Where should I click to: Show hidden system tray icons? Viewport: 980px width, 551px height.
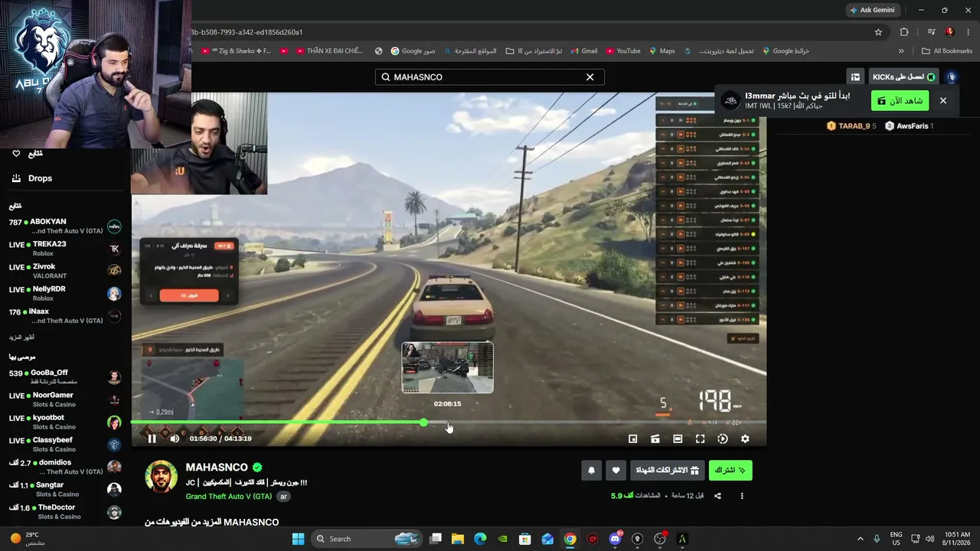860,539
